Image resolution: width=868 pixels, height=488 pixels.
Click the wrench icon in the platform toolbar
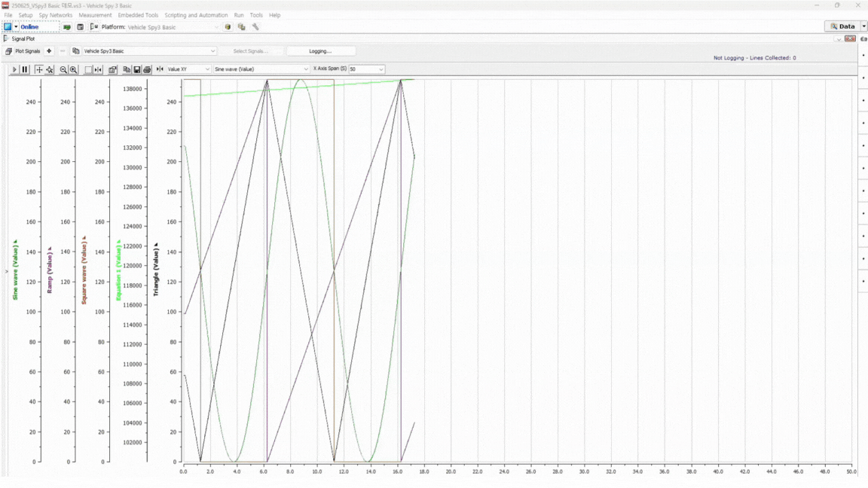pos(255,27)
